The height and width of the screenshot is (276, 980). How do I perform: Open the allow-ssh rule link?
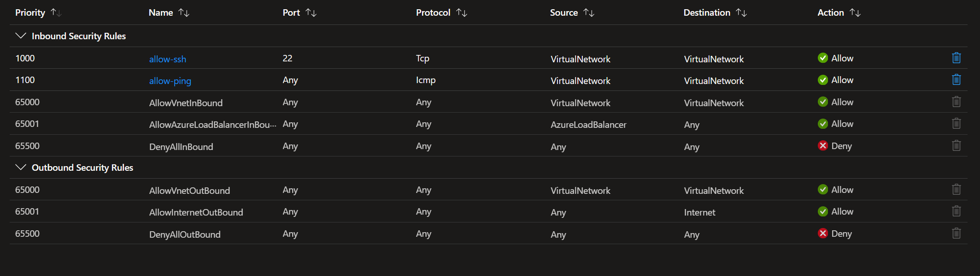pyautogui.click(x=168, y=59)
